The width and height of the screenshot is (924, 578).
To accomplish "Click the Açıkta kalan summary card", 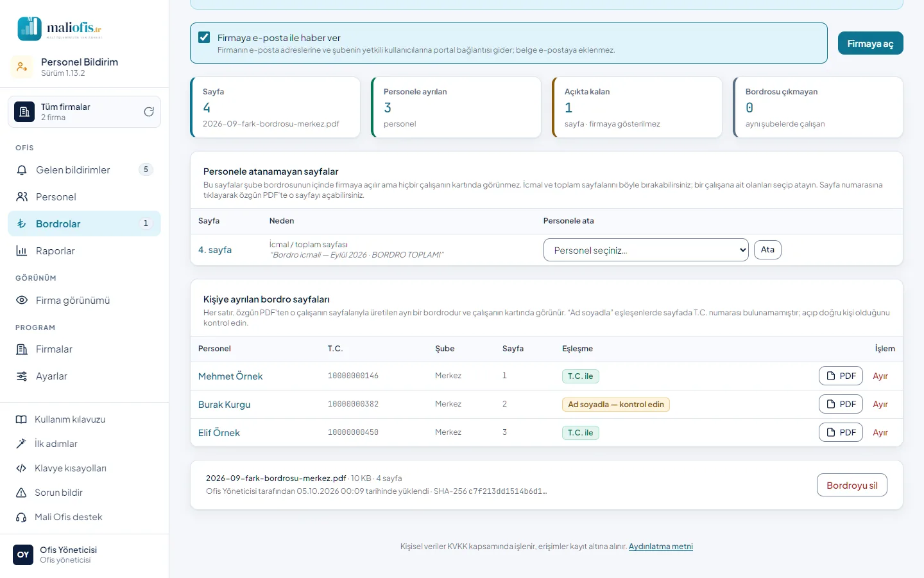I will point(637,107).
